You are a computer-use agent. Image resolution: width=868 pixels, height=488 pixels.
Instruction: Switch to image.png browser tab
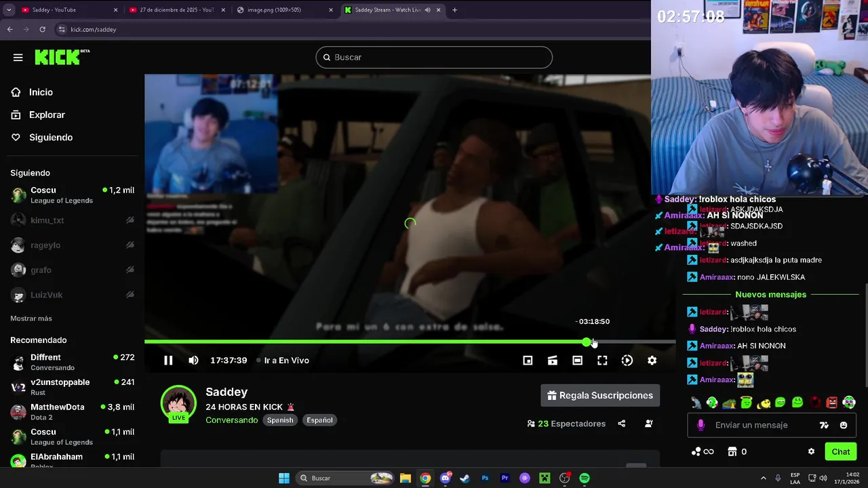coord(285,10)
